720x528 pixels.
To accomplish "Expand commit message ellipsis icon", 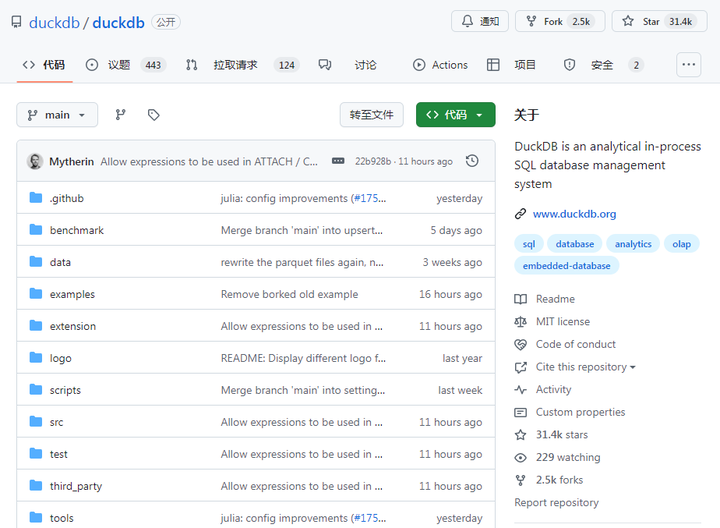I will (338, 161).
